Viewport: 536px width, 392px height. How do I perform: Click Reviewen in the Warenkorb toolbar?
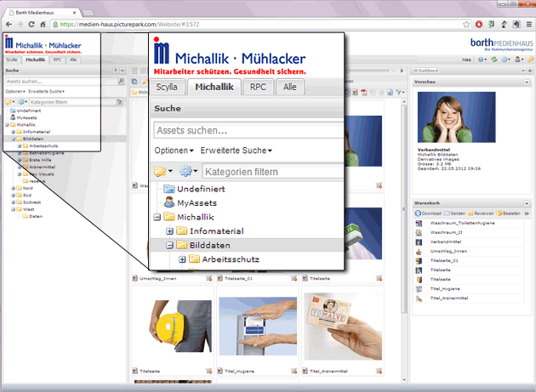click(x=481, y=213)
